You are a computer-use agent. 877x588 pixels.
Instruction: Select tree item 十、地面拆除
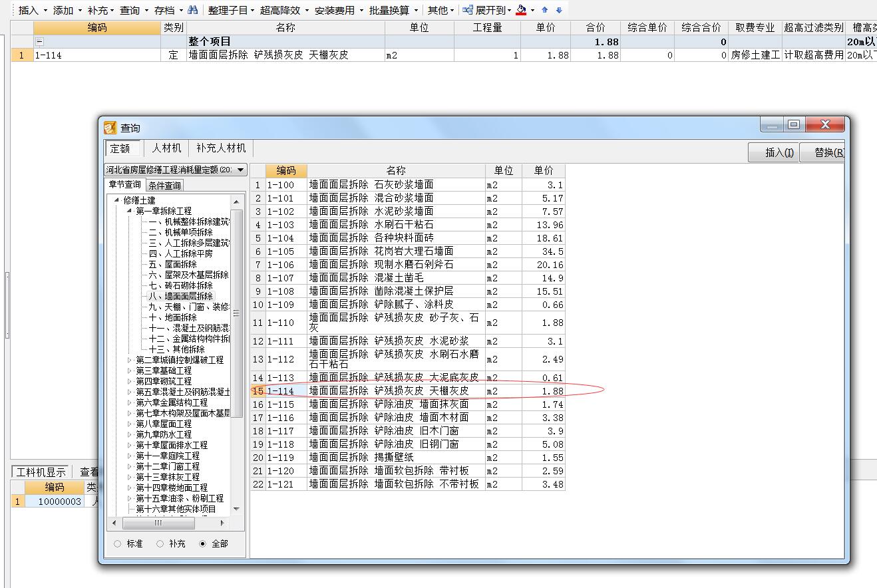(x=172, y=317)
